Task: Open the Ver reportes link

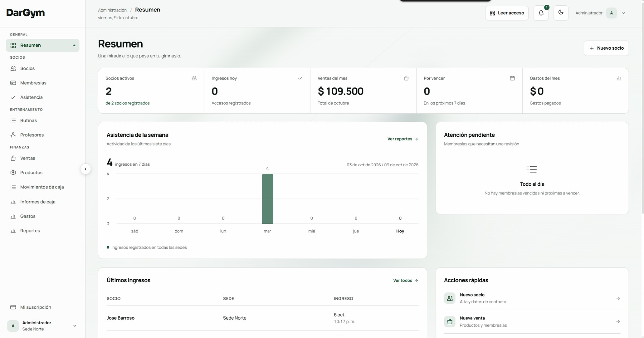Action: (x=402, y=139)
